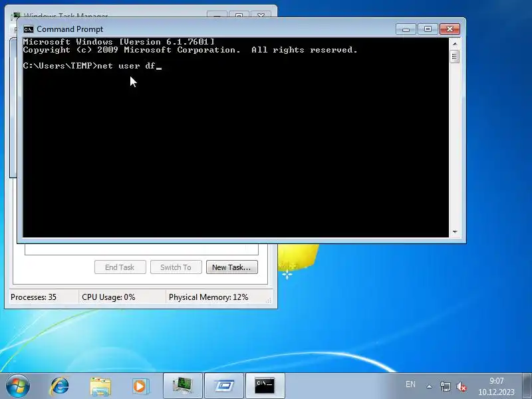Click End Task button in Task Manager
Viewport: 532px width, 399px height.
pyautogui.click(x=120, y=267)
